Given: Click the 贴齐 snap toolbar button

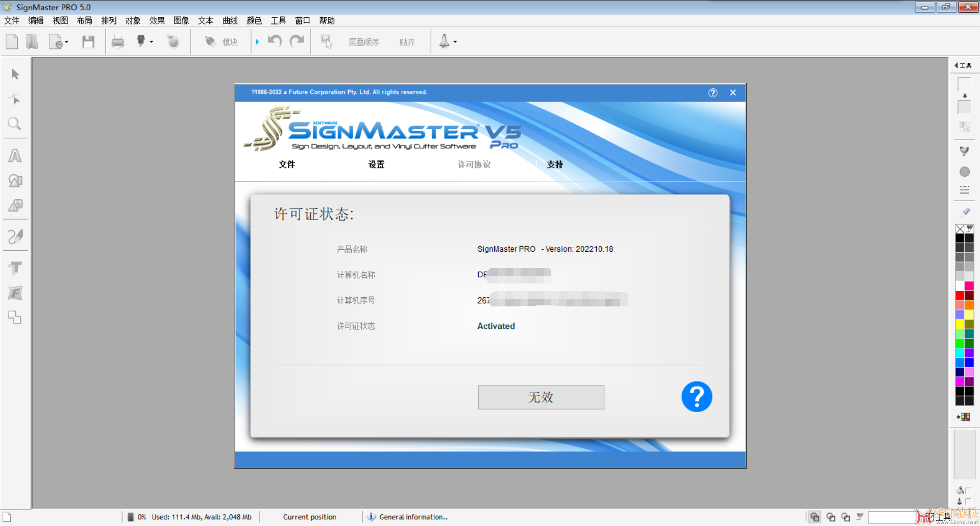Looking at the screenshot, I should (x=407, y=42).
